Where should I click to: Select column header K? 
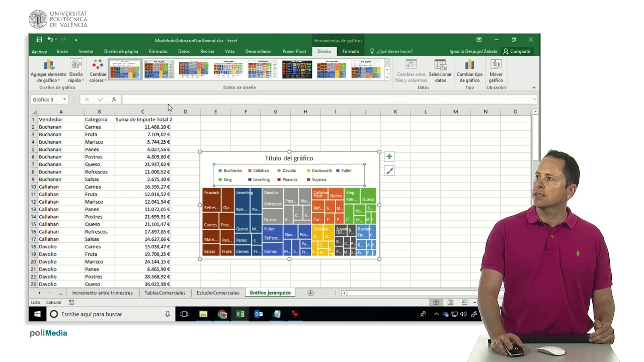pyautogui.click(x=395, y=112)
